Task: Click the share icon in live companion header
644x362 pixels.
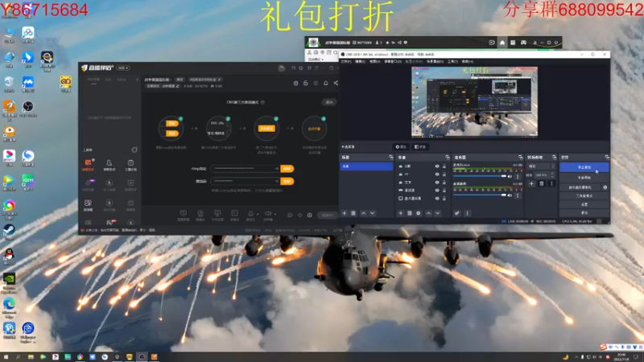Action: tap(336, 84)
